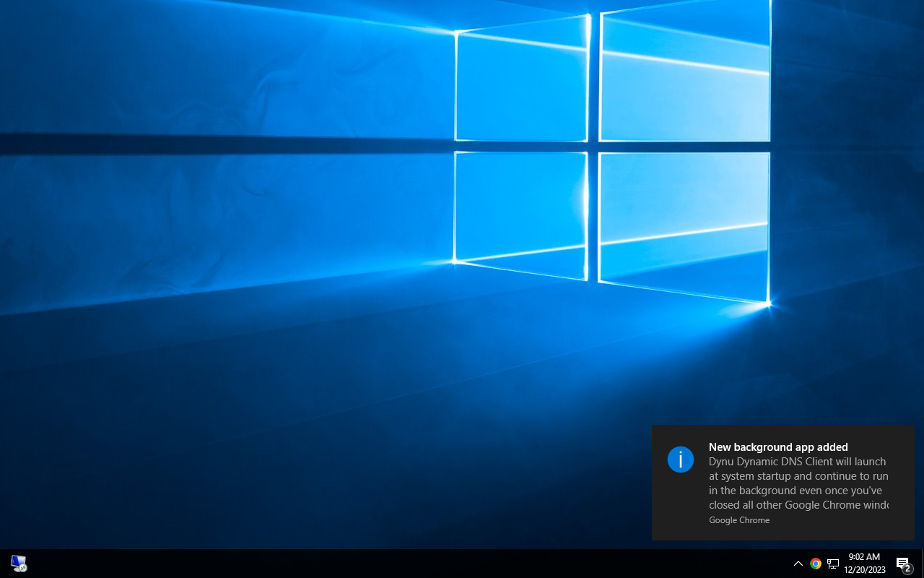Click the Action Center badge showing 2
924x578 pixels.
[907, 569]
